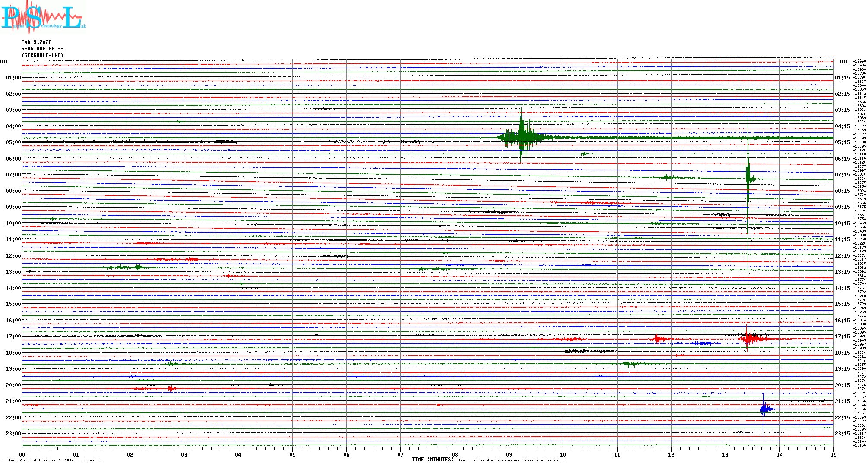868x466 pixels.
Task: Click the 17:15 right axis time label
Action: (842, 337)
